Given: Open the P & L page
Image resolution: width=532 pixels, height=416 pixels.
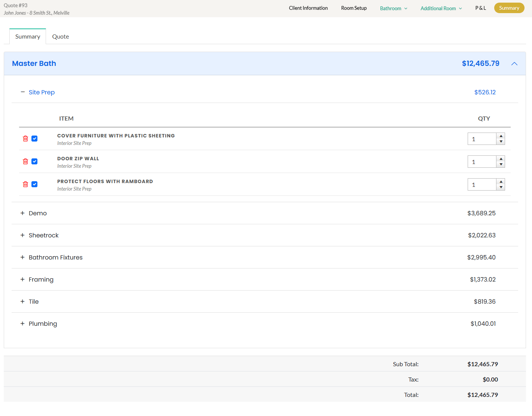Looking at the screenshot, I should (x=481, y=8).
